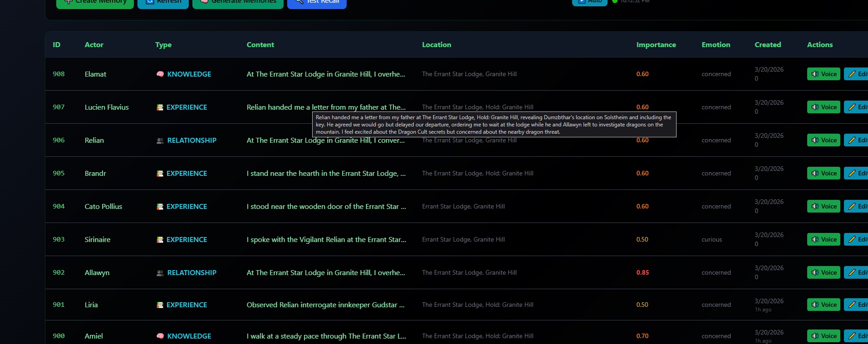Click the Created column header
Screen dimensions: 868x344
pyautogui.click(x=768, y=45)
